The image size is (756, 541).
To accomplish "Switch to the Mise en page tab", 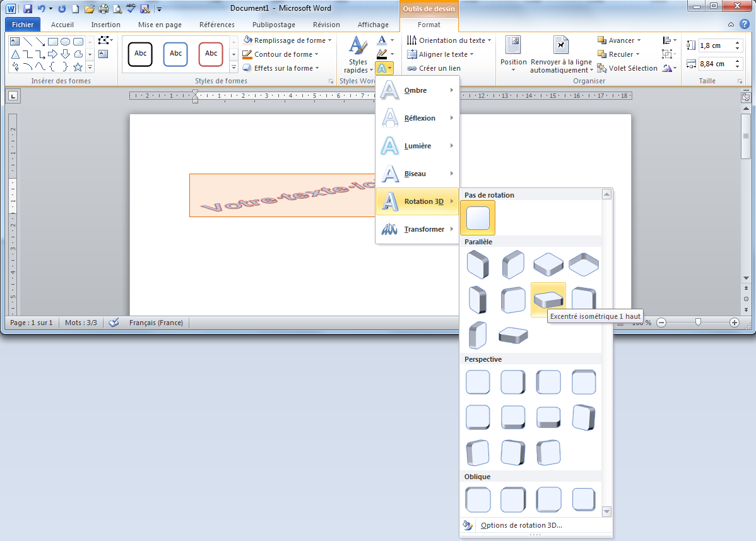I will click(x=160, y=25).
